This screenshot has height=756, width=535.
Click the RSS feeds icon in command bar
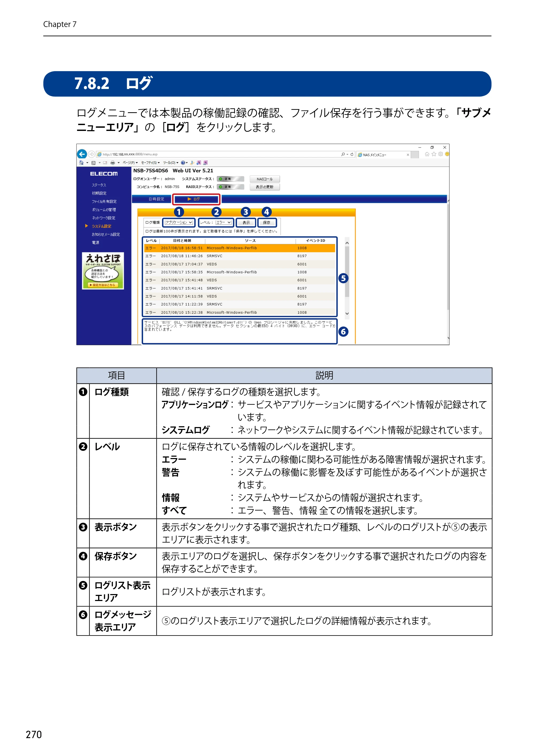tap(94, 163)
